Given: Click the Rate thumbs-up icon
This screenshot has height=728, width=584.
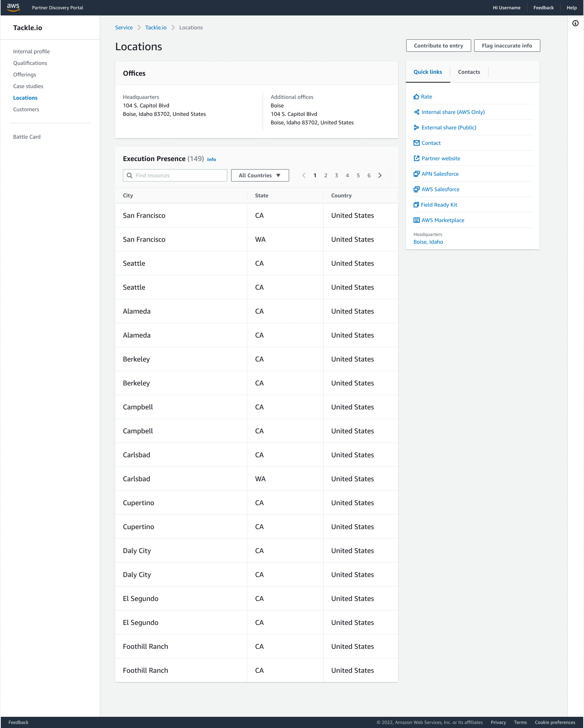Looking at the screenshot, I should (416, 97).
